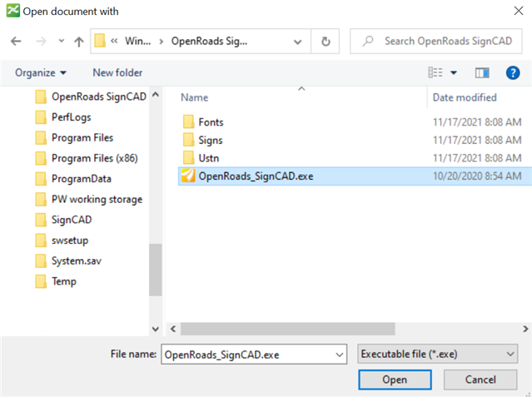Open the view options dropdown arrow
532x397 pixels.
(454, 72)
